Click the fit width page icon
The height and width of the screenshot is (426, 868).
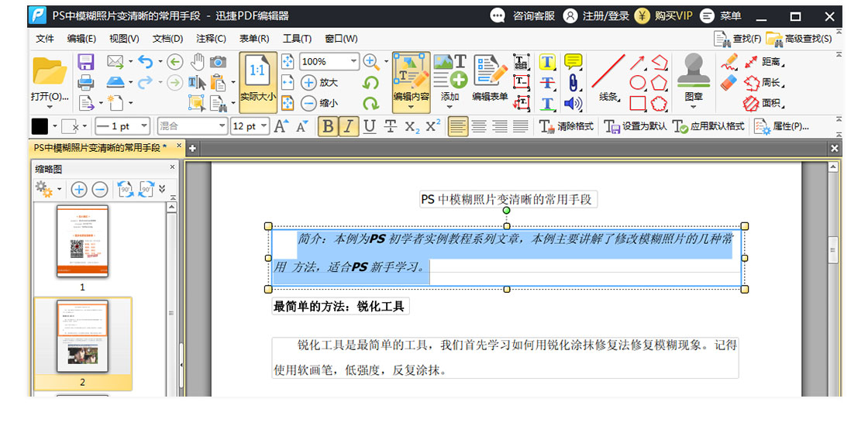click(x=288, y=82)
